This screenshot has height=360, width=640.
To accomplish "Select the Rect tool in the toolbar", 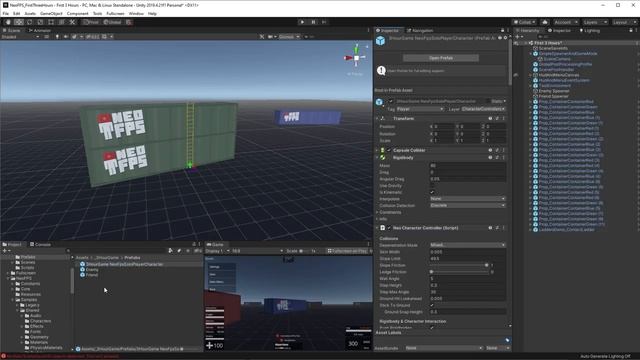I will point(51,22).
